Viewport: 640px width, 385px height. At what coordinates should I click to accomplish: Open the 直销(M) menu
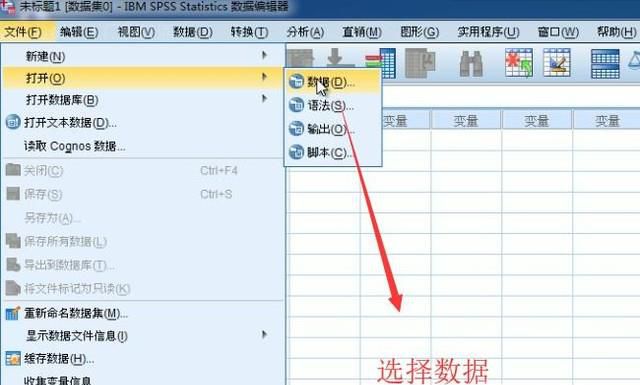362,32
